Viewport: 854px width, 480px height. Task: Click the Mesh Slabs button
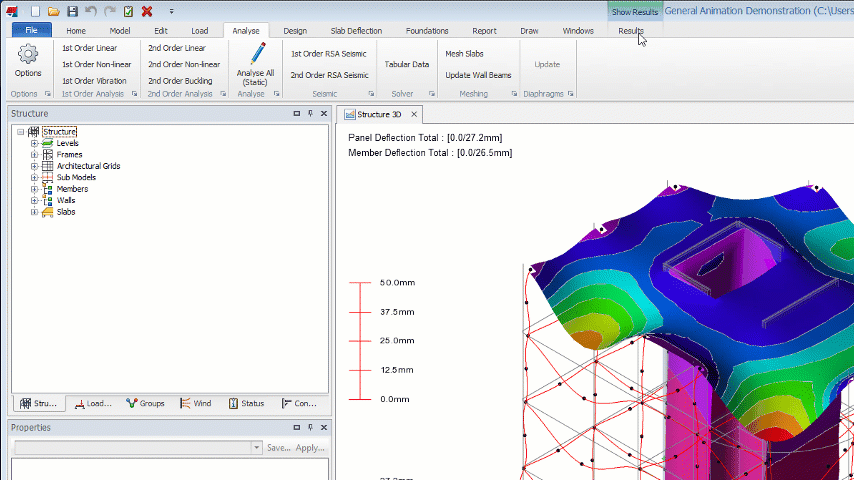(x=464, y=53)
